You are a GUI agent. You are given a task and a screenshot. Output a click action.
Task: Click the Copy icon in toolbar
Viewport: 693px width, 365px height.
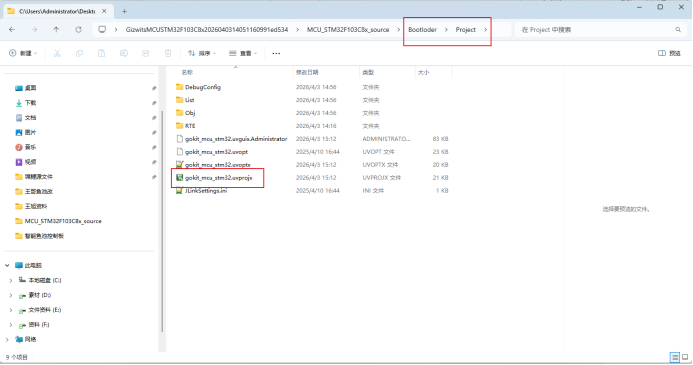79,53
